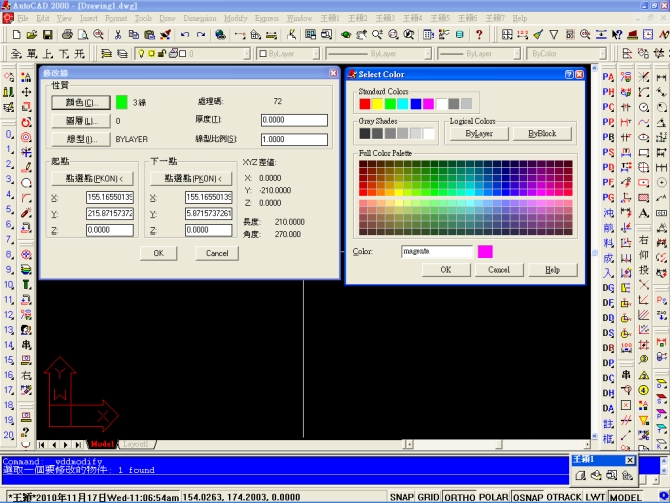
Task: Click Cancel in the Select Color dialog
Action: click(499, 270)
